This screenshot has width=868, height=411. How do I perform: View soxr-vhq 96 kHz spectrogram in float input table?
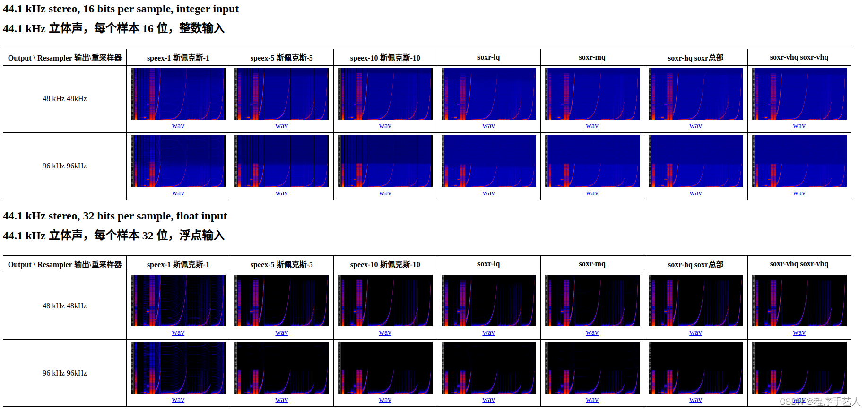click(799, 367)
